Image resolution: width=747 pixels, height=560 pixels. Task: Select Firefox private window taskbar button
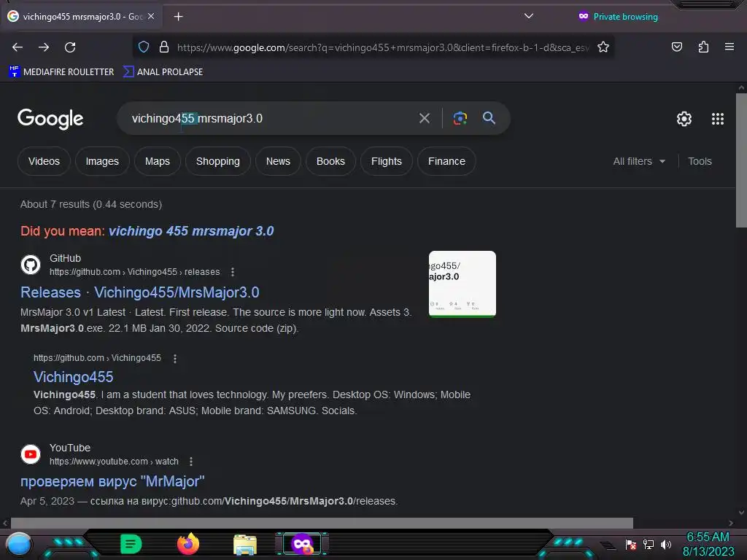click(x=302, y=544)
